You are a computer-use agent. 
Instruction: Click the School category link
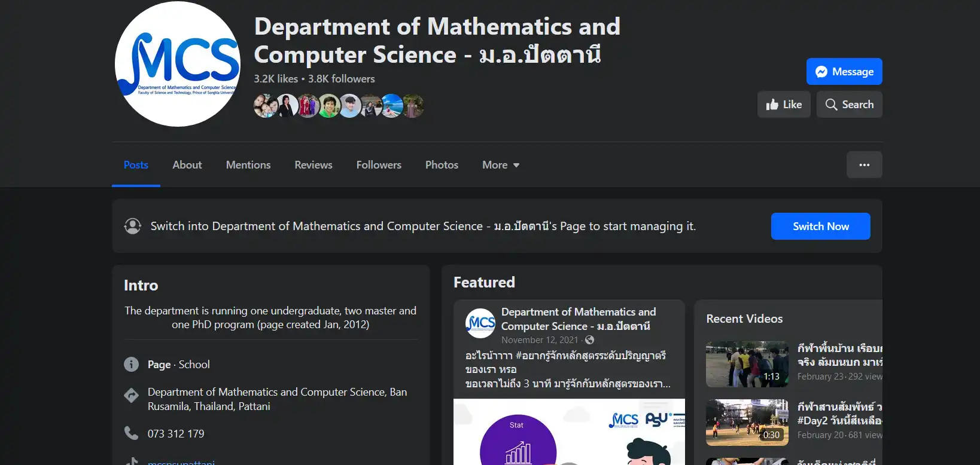pyautogui.click(x=194, y=365)
